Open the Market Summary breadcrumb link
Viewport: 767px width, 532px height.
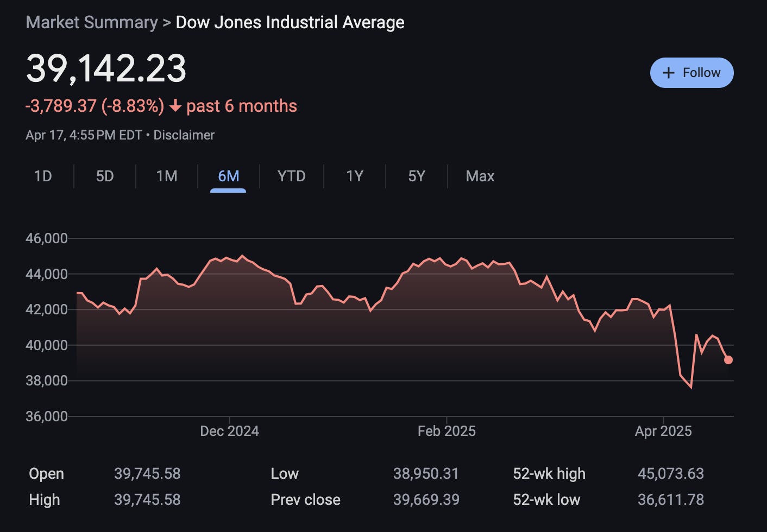click(91, 22)
